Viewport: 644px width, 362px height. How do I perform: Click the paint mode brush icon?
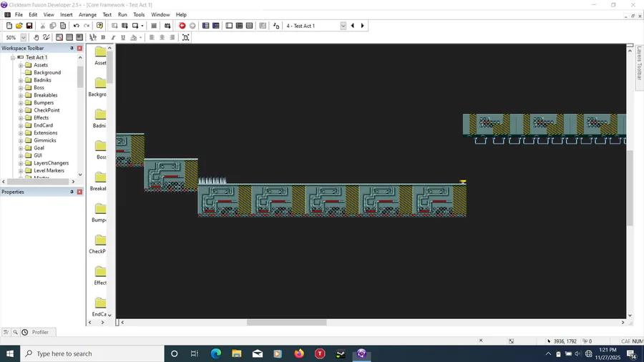(46, 37)
